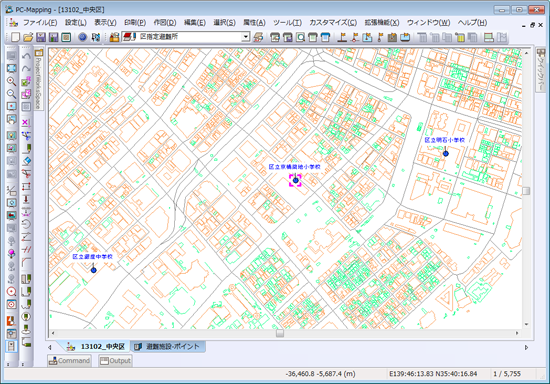Click the layer settings icon beside the dropdown
This screenshot has width=550, height=384.
point(259,37)
